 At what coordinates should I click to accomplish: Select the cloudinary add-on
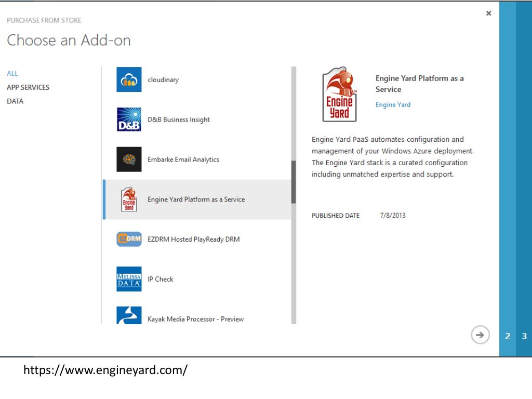[x=197, y=79]
